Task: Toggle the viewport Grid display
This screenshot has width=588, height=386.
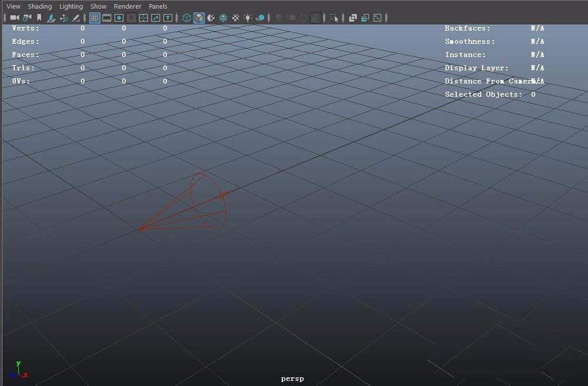Action: click(95, 18)
